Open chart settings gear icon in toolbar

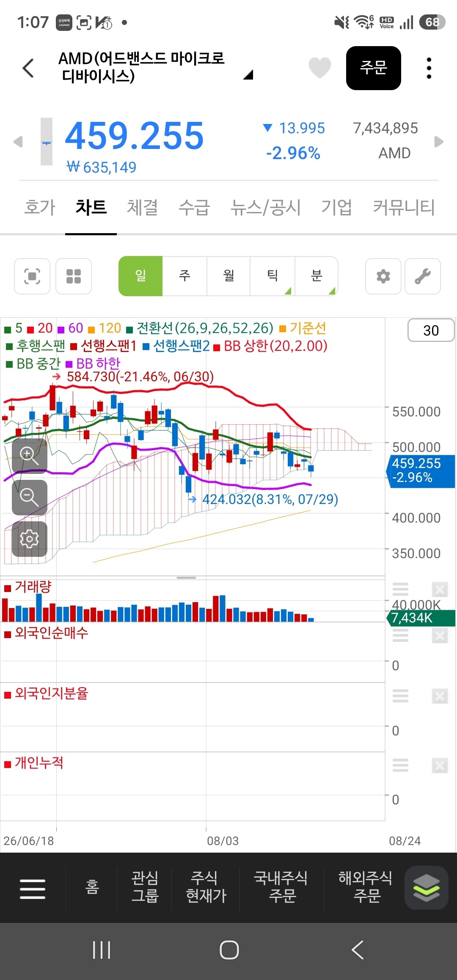pos(383,276)
